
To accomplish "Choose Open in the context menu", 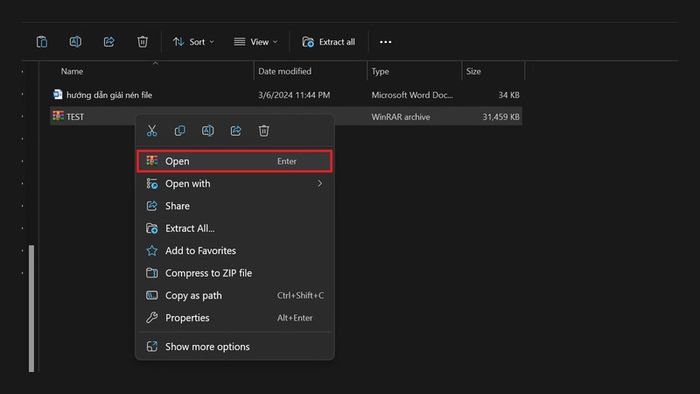I will 234,161.
